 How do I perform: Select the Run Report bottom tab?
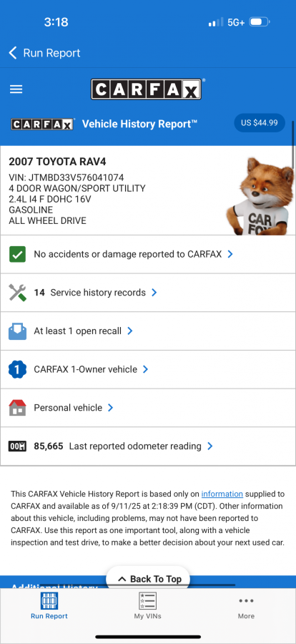tap(49, 606)
